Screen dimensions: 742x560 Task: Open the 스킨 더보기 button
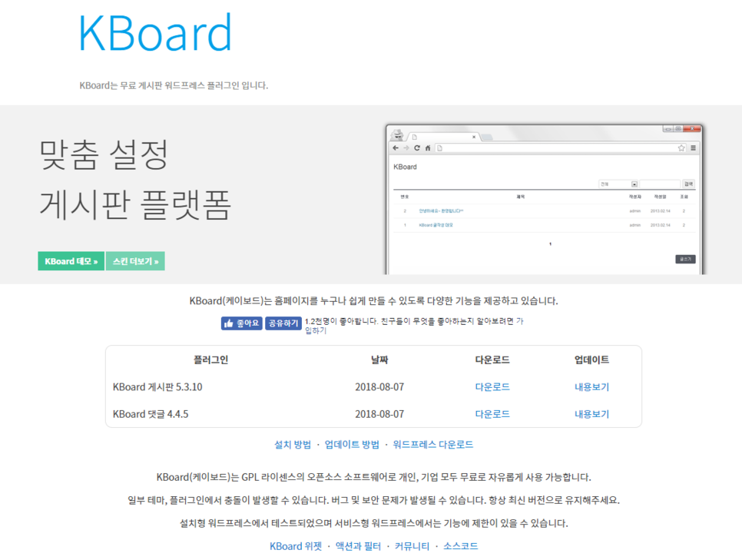tap(135, 261)
